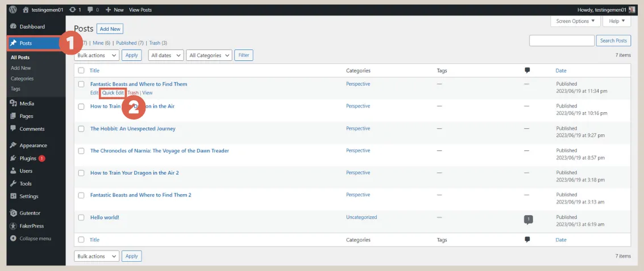The width and height of the screenshot is (644, 271).
Task: Focus the search posts input field
Action: [562, 40]
